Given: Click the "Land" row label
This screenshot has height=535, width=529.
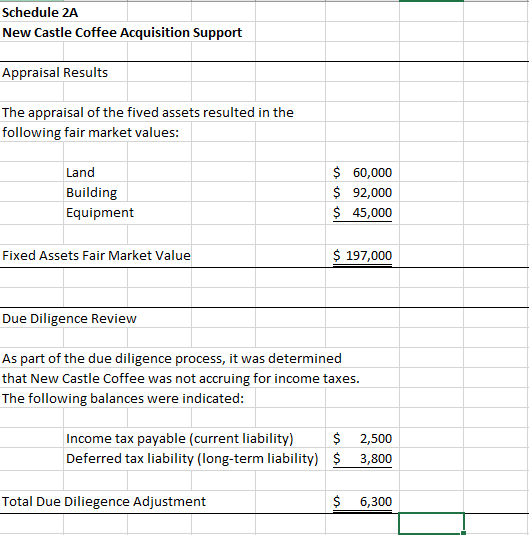Looking at the screenshot, I should click(x=80, y=172).
